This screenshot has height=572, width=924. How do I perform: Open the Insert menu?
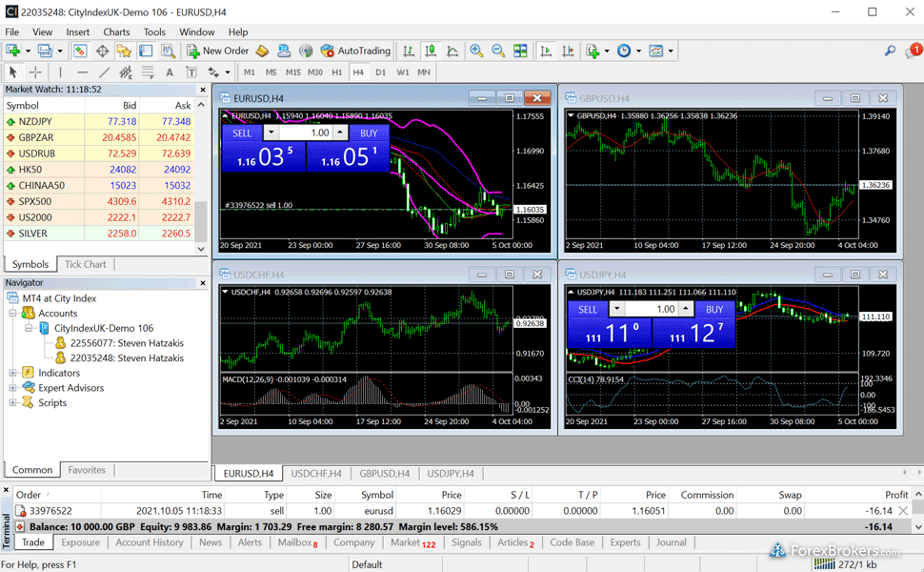pyautogui.click(x=78, y=31)
